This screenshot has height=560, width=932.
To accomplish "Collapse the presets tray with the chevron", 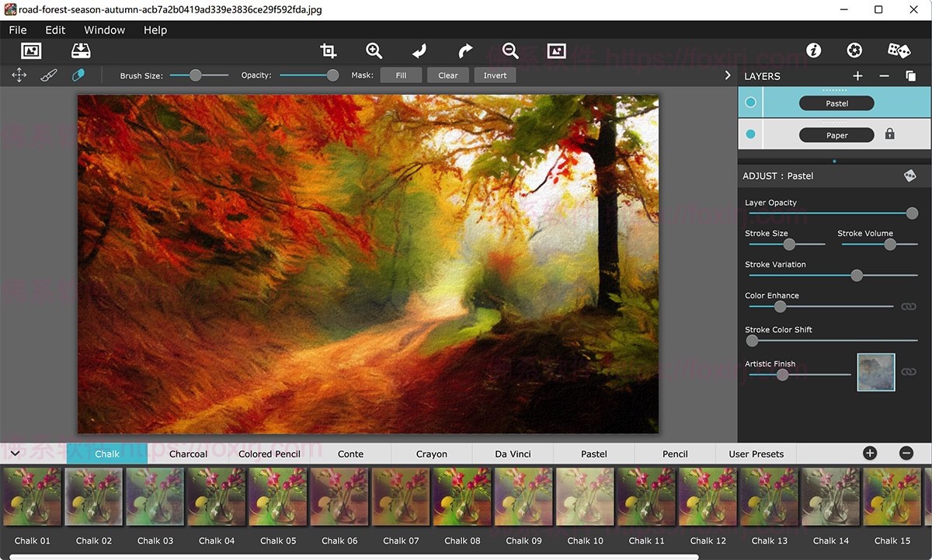I will 15,452.
